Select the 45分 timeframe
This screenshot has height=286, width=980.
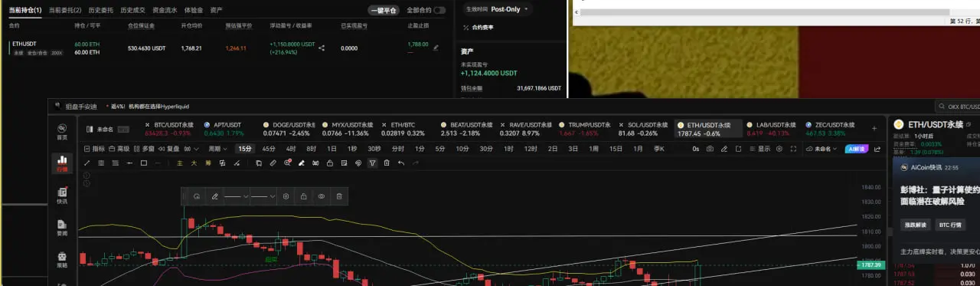[269, 148]
